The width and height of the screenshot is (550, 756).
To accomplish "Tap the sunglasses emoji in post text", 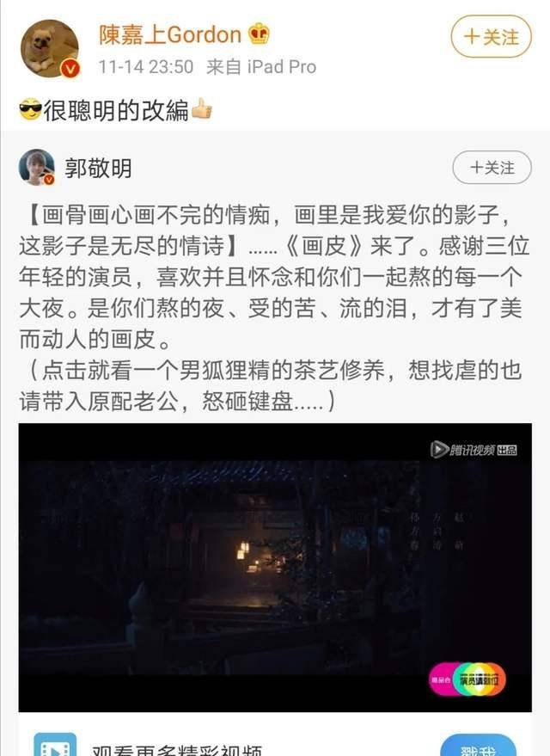I will 30,109.
